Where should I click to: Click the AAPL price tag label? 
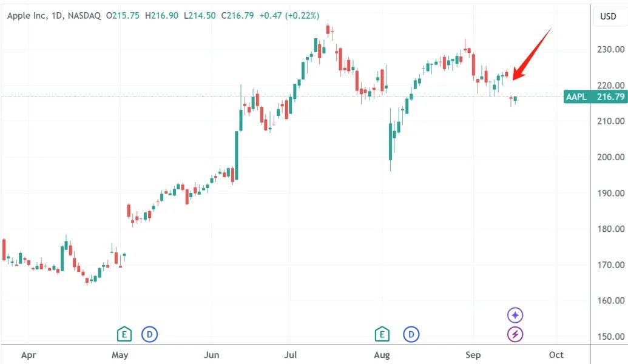coord(578,97)
